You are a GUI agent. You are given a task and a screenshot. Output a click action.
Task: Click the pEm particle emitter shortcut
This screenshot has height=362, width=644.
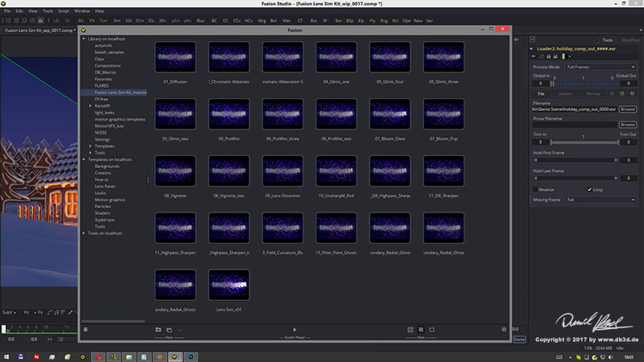[175, 21]
